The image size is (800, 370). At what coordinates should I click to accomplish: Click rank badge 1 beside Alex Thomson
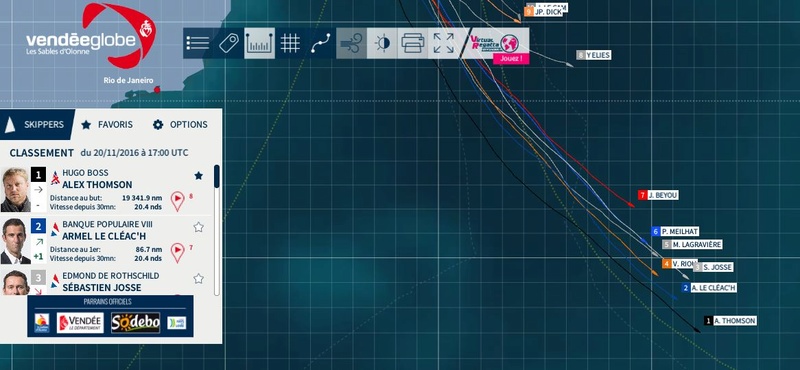click(x=38, y=175)
